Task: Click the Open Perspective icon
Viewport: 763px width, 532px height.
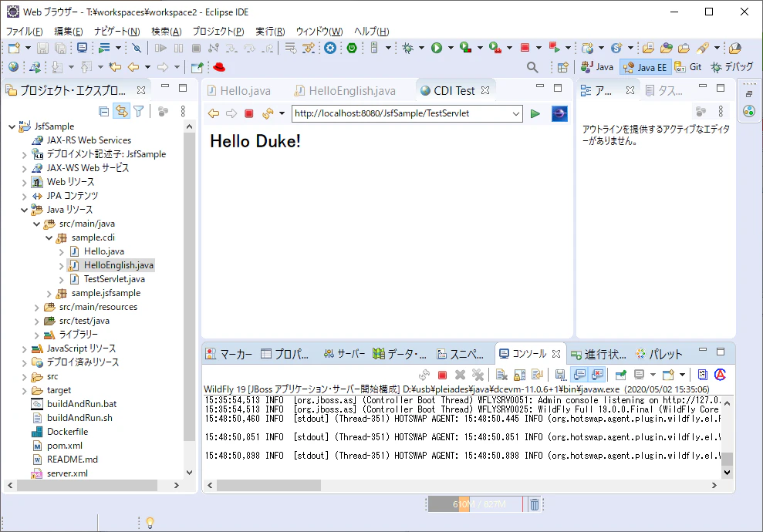Action: tap(562, 67)
